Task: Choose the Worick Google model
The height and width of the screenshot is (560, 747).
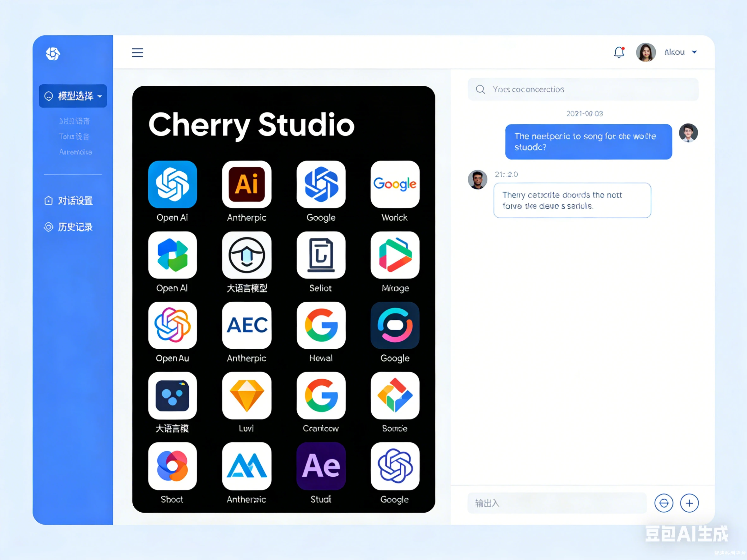Action: (394, 184)
